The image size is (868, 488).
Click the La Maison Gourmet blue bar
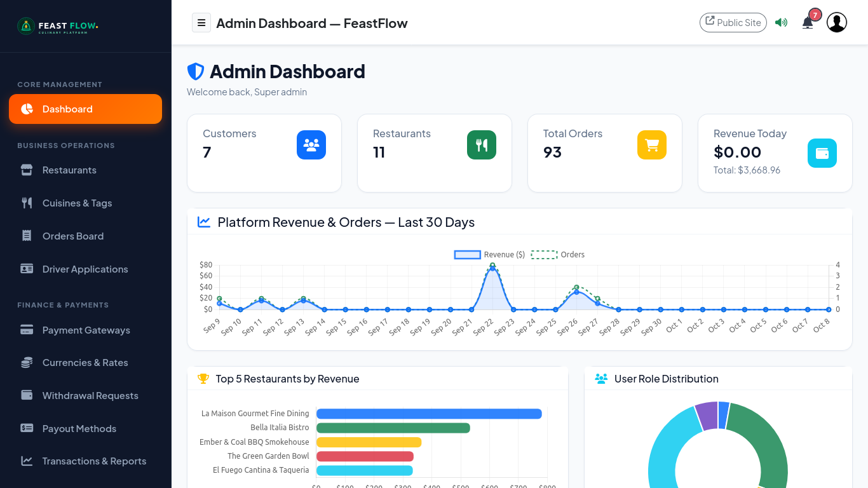click(x=429, y=414)
